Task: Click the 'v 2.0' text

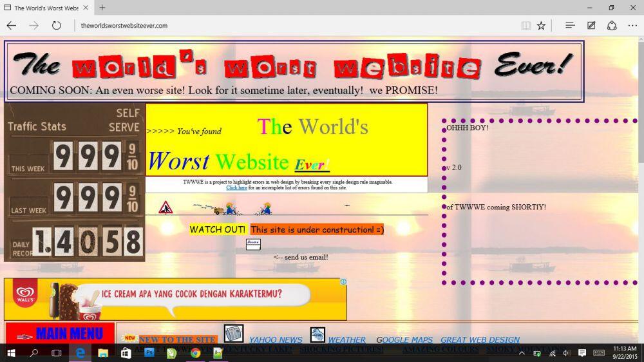Action: click(454, 167)
